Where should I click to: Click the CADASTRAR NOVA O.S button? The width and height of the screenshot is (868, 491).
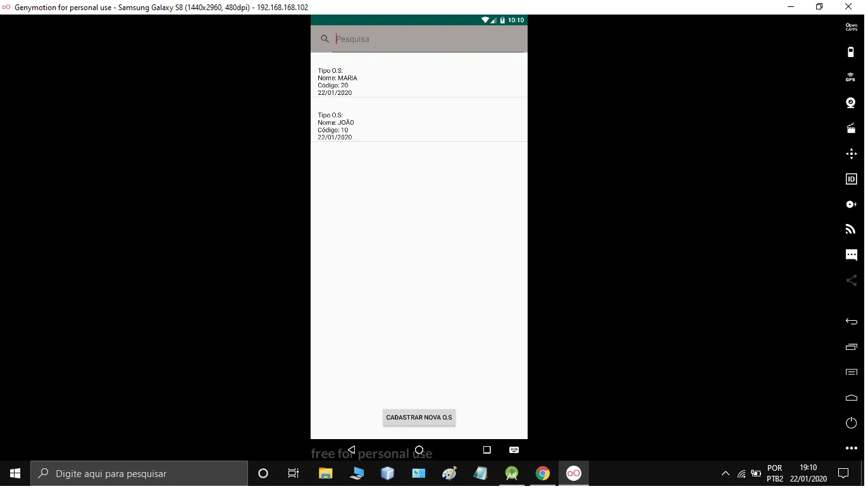[419, 418]
